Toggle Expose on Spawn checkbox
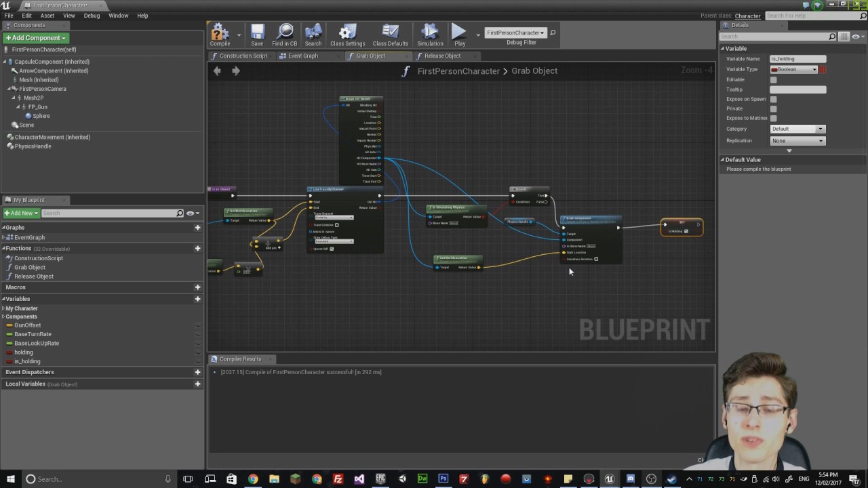 click(x=773, y=99)
